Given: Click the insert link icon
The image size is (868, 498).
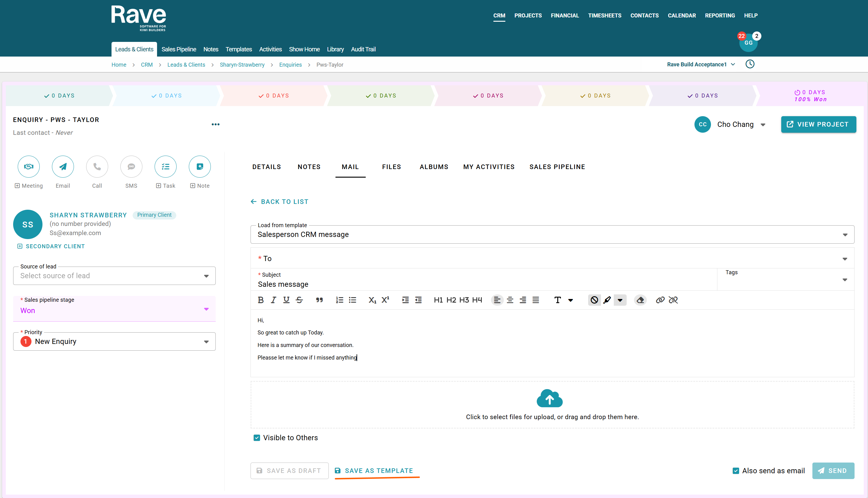Looking at the screenshot, I should [660, 300].
